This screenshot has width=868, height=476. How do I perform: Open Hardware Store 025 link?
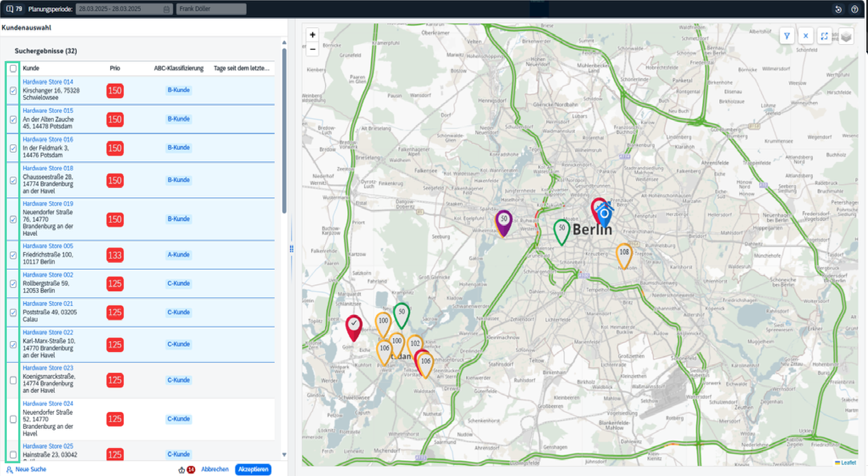pyautogui.click(x=48, y=446)
